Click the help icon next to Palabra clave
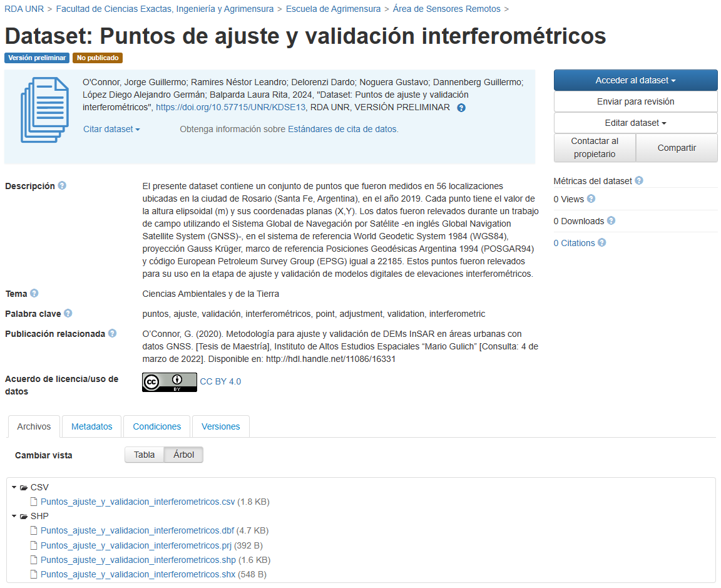 tap(68, 313)
